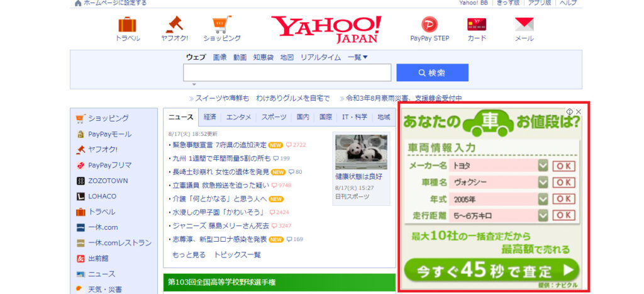644x294 pixels.
Task: Click the sidebar ニュース icon
Action: tap(80, 274)
